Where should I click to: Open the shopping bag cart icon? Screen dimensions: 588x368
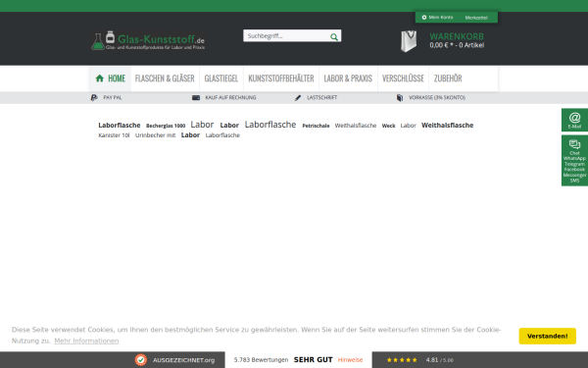(x=409, y=41)
